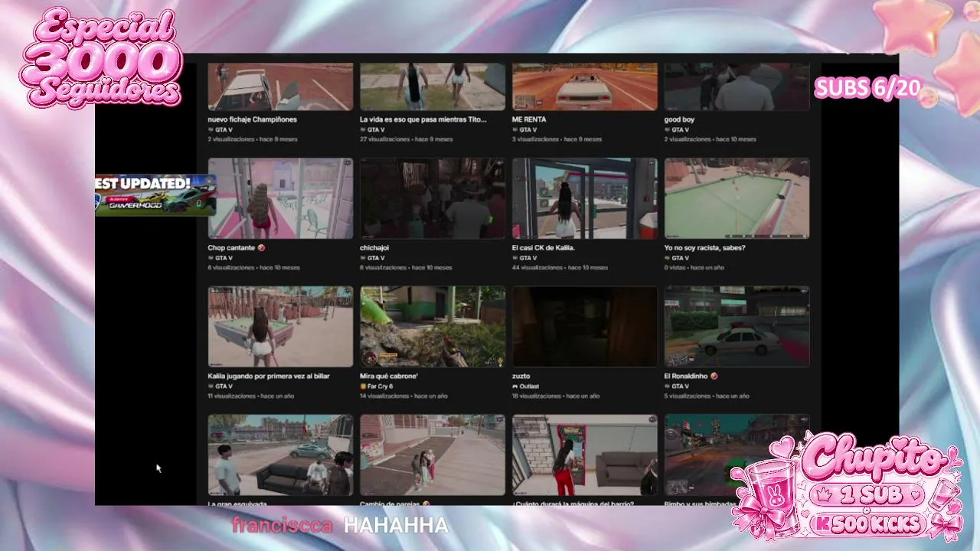Click the title 'nuevo fichaje Champiñones'
The width and height of the screenshot is (980, 551).
coord(253,119)
